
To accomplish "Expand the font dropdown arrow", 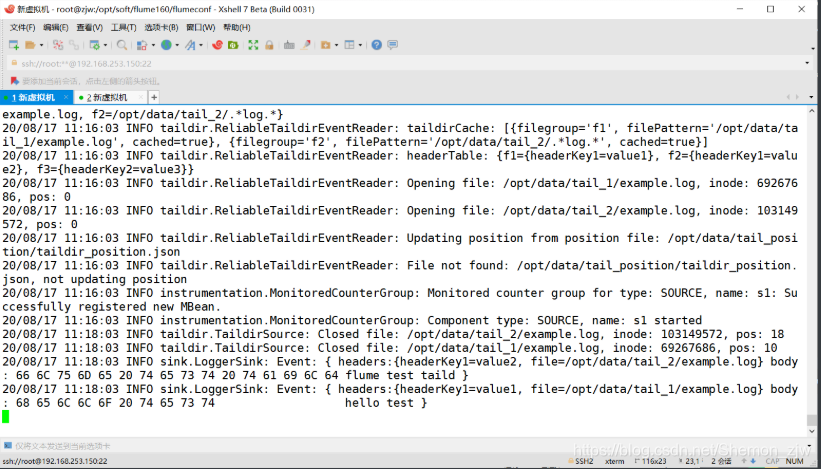I will coord(201,46).
